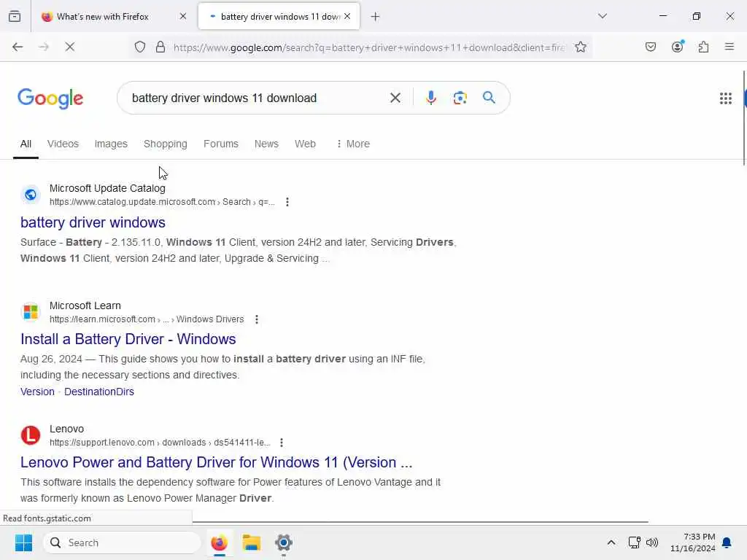Stop loading the current page
Screen dimensions: 747x560
(x=69, y=47)
